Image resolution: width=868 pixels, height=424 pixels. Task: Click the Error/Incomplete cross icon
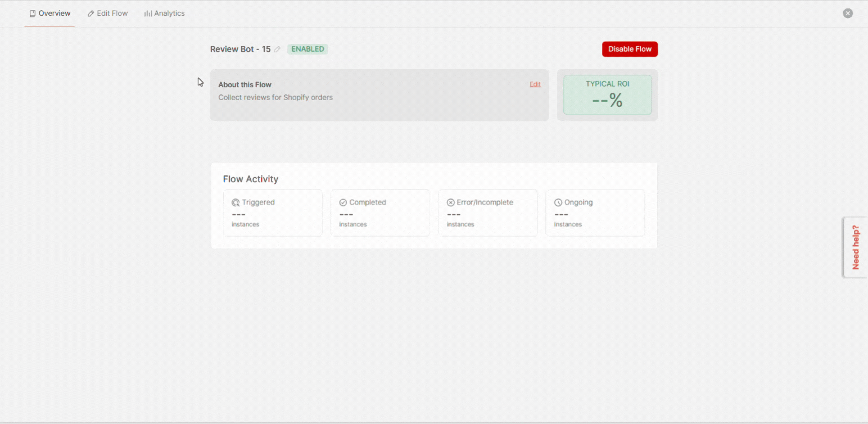tap(450, 202)
